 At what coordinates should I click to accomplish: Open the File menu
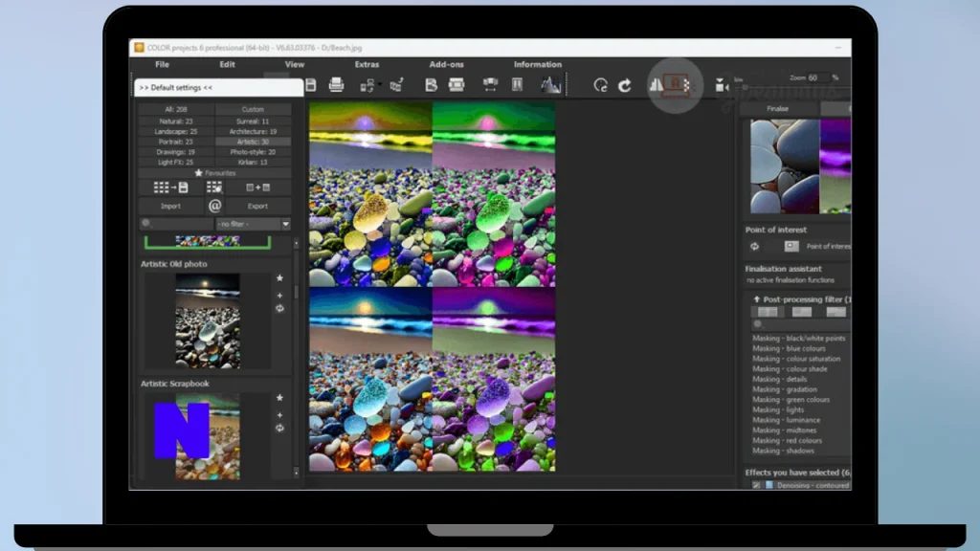point(162,64)
